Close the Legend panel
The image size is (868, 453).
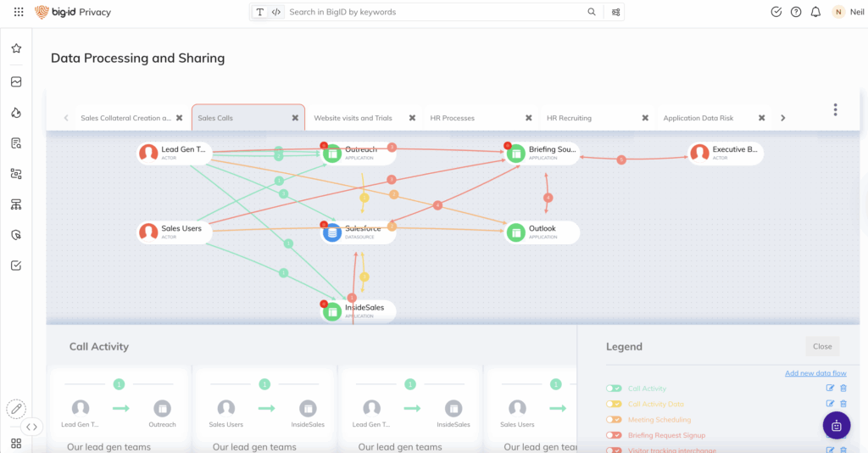click(x=822, y=346)
